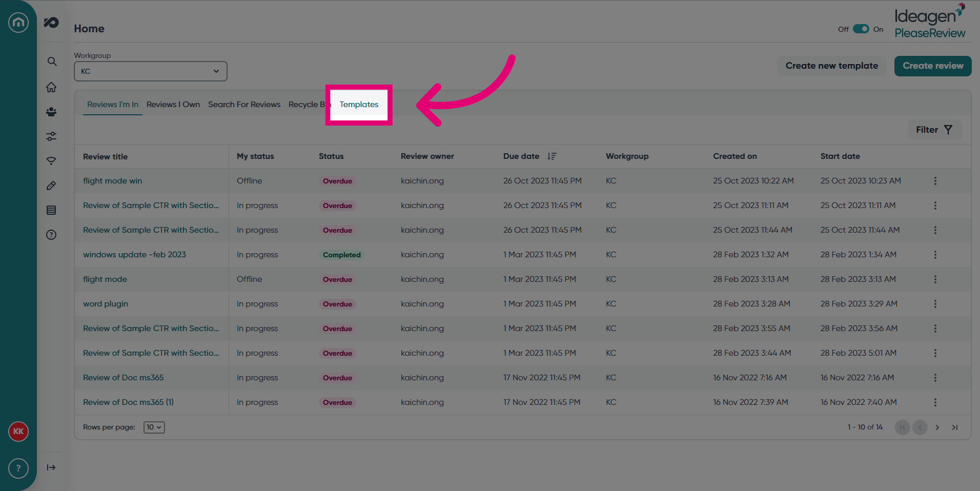Click the Overdue badge in the word plugin row
Image resolution: width=980 pixels, height=491 pixels.
(x=338, y=304)
